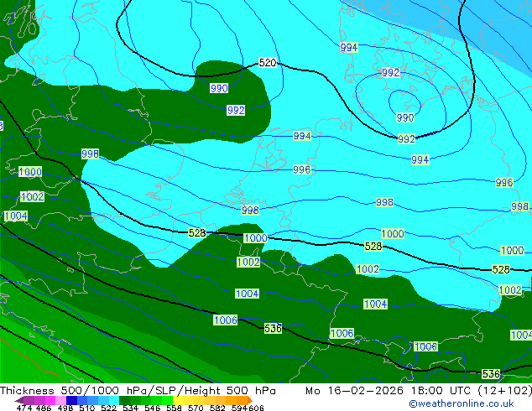Click the dark green legend swatch above 534
This screenshot has height=411, width=532.
[x=124, y=400]
